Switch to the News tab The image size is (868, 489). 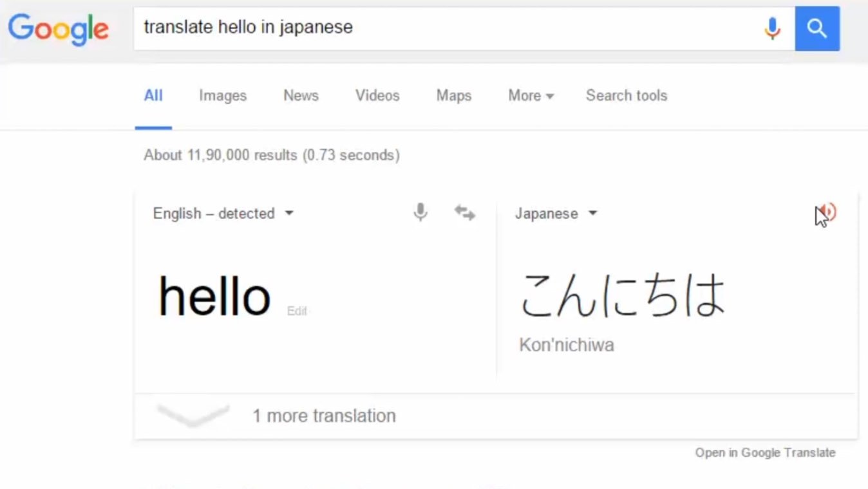click(x=301, y=96)
